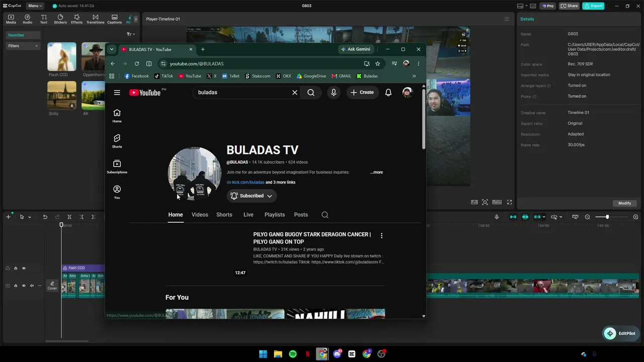
Task: Go to Shorts in YouTube sidebar
Action: pos(117,141)
